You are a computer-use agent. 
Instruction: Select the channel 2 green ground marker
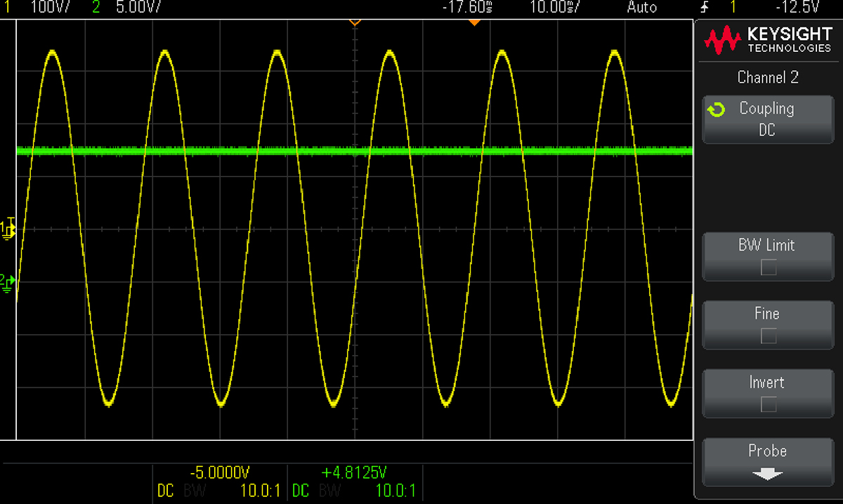tap(8, 281)
